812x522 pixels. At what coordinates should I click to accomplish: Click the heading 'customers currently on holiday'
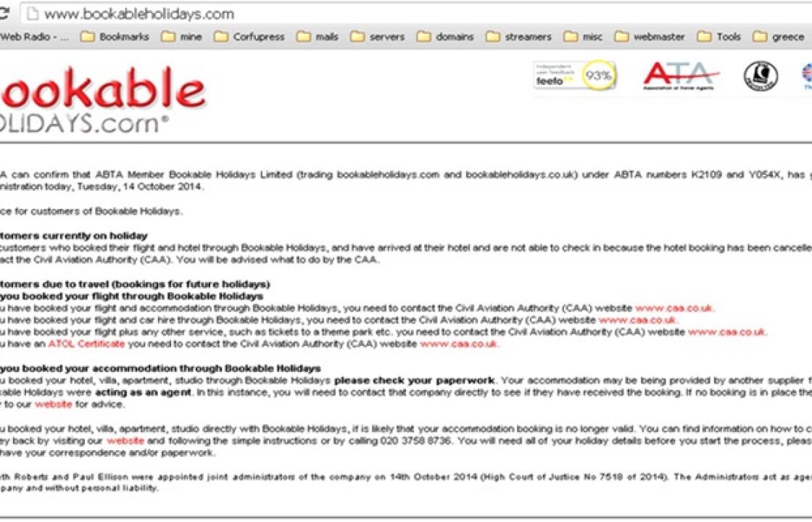coord(73,236)
